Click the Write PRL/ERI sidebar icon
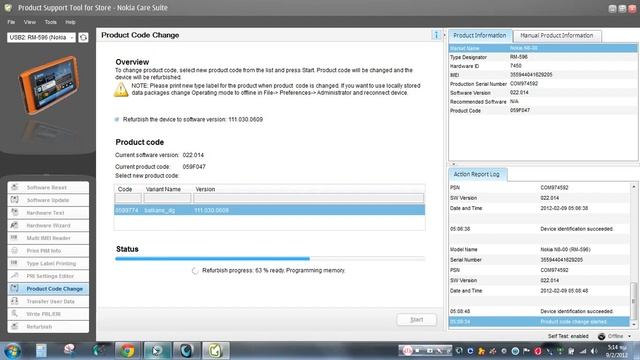The image size is (640, 360). click(x=15, y=314)
